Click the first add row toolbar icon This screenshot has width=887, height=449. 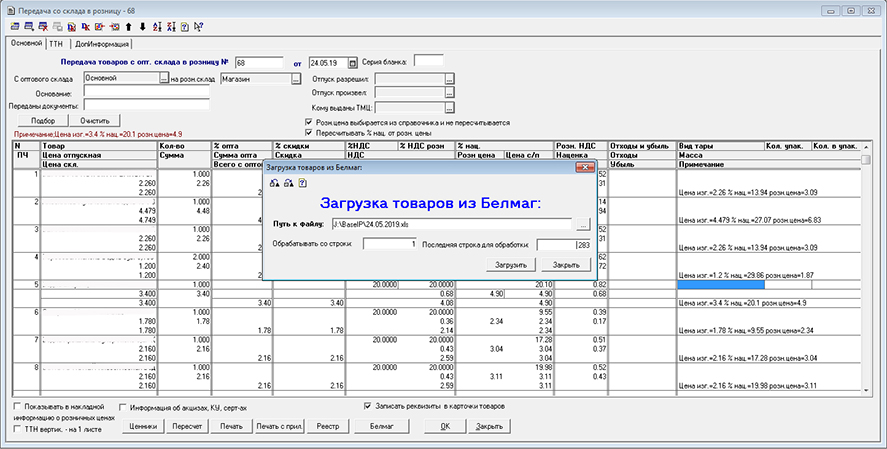17,26
